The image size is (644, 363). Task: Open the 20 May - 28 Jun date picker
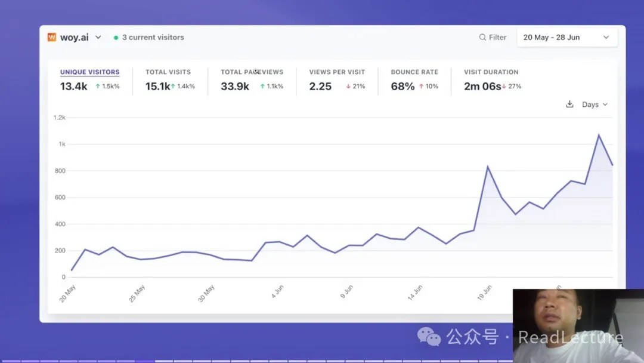click(566, 37)
